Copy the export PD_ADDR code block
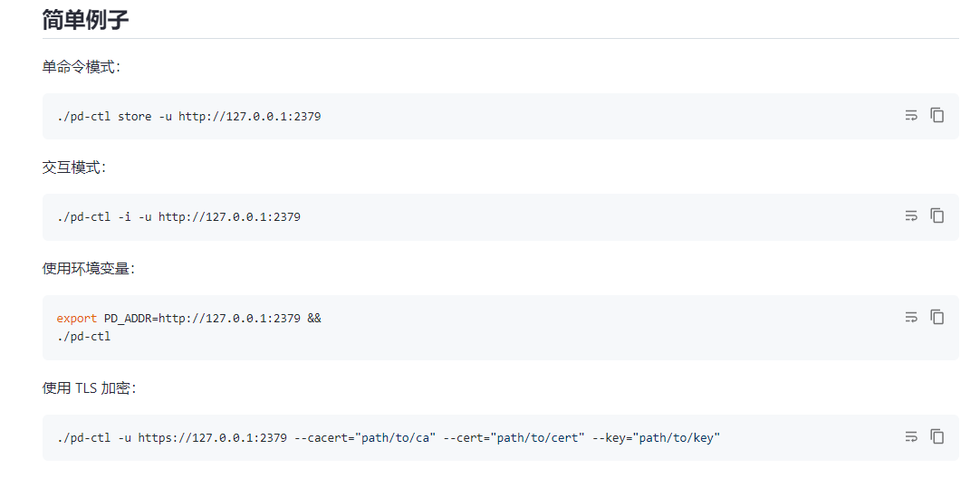 point(937,317)
